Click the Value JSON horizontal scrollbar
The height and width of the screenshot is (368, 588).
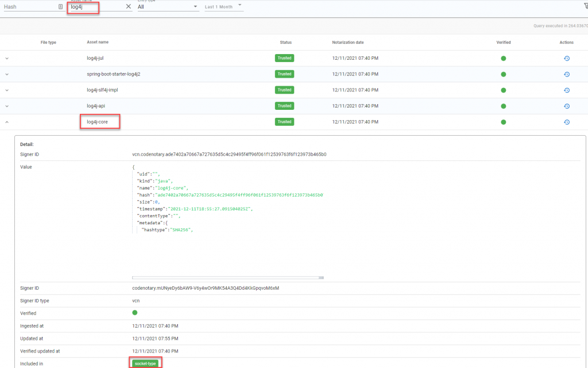click(x=227, y=278)
